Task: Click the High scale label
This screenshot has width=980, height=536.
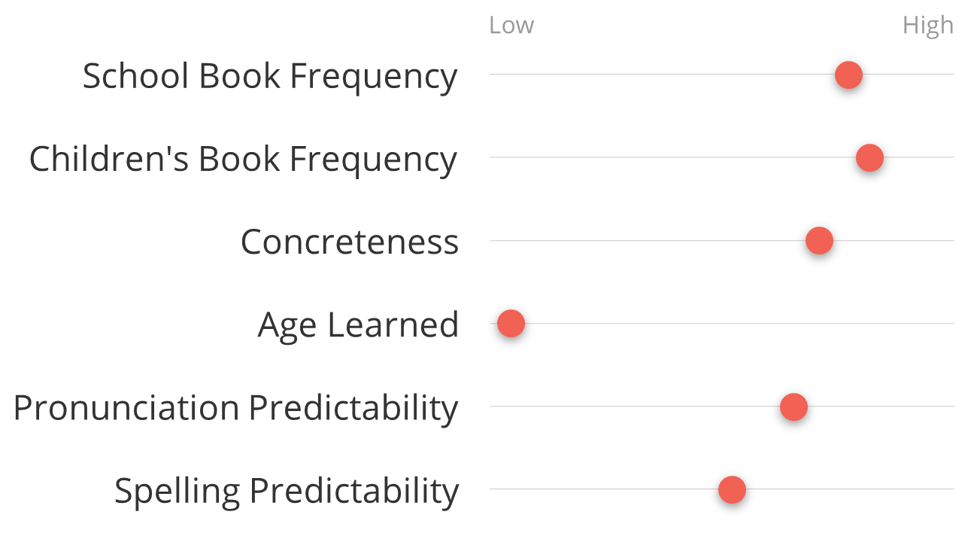Action: point(927,26)
